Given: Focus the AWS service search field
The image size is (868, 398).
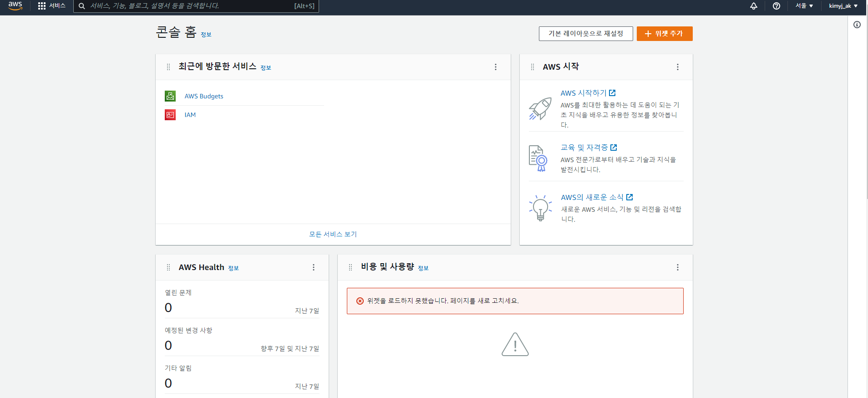Looking at the screenshot, I should coord(196,6).
